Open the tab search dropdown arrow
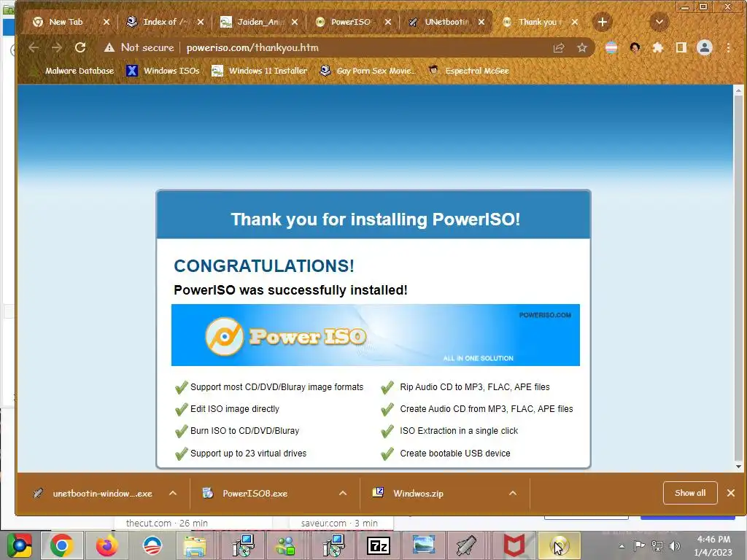Screen dimensions: 747x560 pyautogui.click(x=659, y=22)
